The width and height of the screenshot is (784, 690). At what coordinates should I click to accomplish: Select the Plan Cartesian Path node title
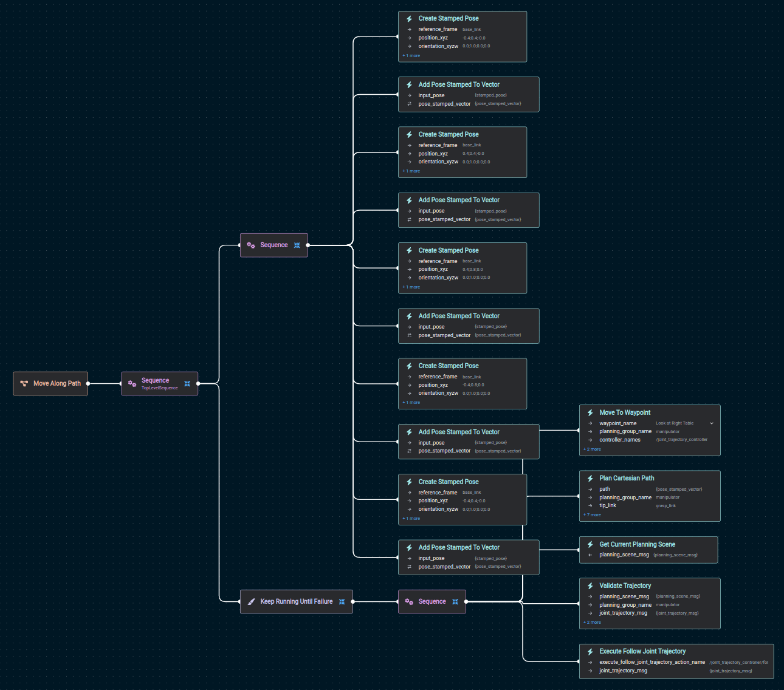tap(627, 478)
